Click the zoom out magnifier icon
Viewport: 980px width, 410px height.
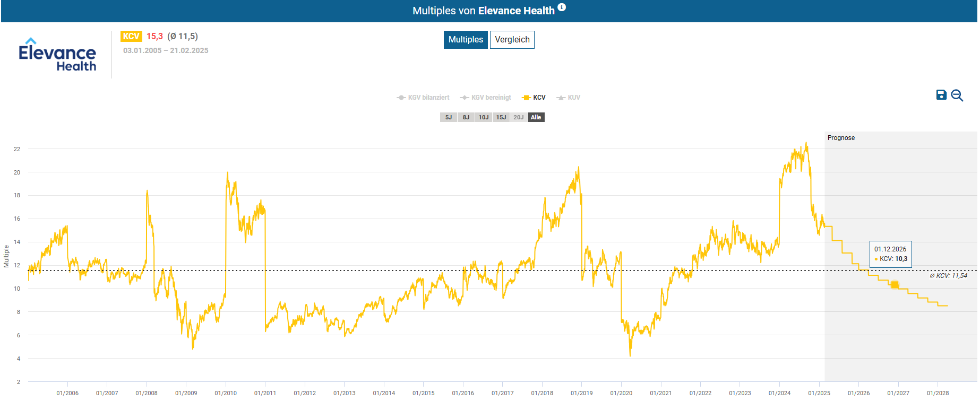tap(957, 95)
